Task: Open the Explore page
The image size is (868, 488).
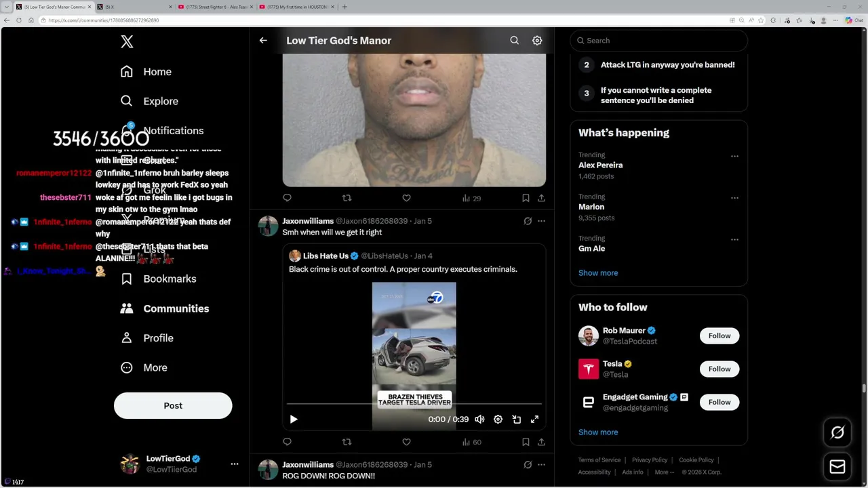Action: (x=149, y=101)
